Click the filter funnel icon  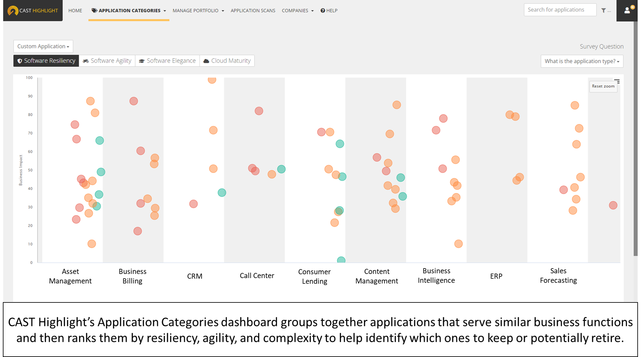pyautogui.click(x=603, y=10)
